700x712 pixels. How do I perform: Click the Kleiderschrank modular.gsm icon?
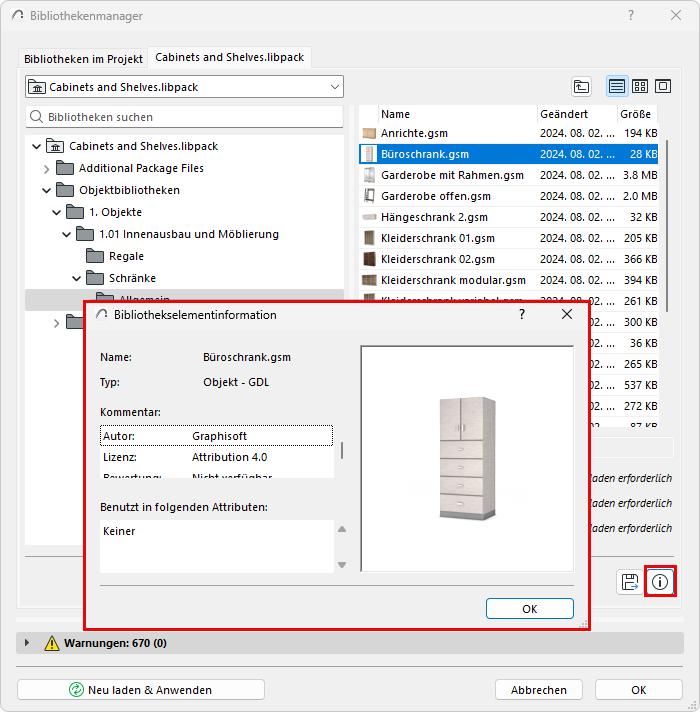pos(369,280)
